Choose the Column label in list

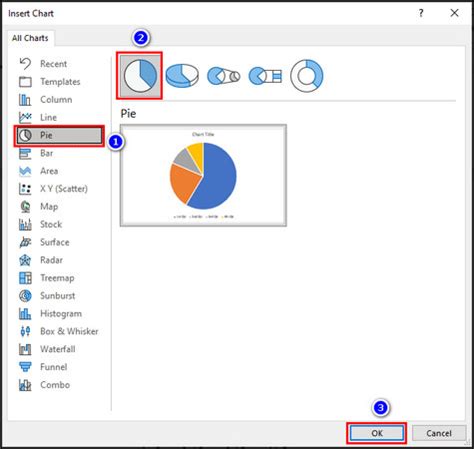click(x=56, y=99)
